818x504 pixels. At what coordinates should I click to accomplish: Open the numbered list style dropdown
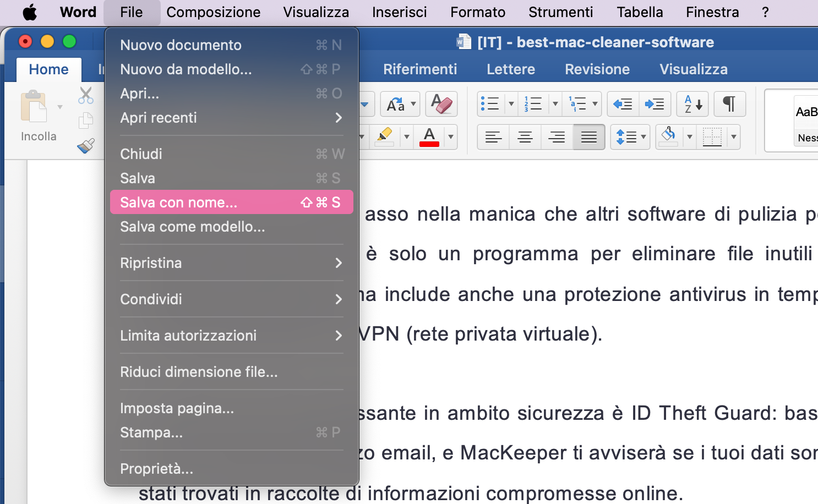[555, 103]
